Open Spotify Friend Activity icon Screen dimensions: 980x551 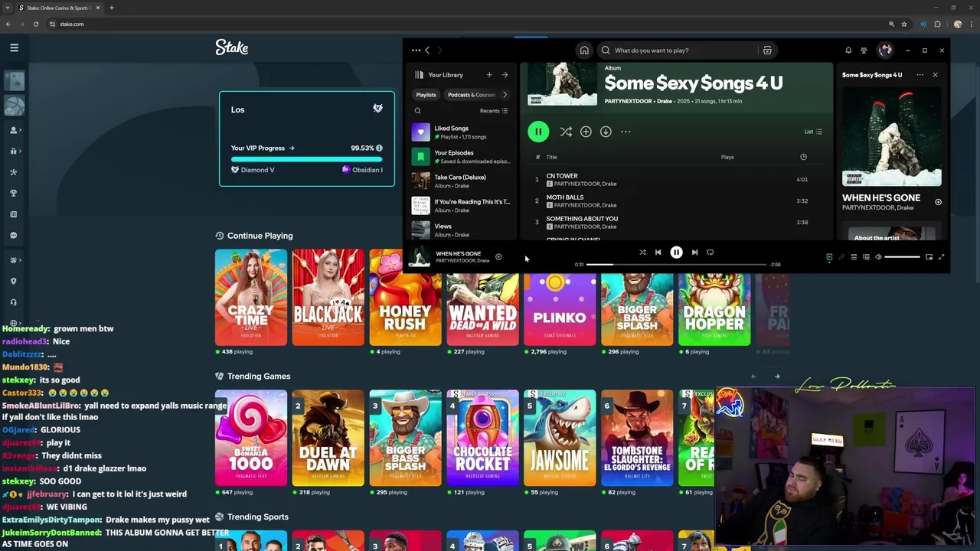(x=864, y=51)
